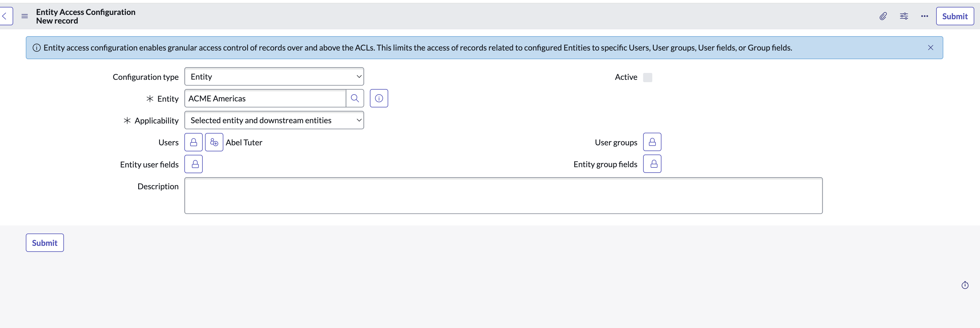This screenshot has width=980, height=328.
Task: Open the personalize form settings icon
Action: coord(904,16)
